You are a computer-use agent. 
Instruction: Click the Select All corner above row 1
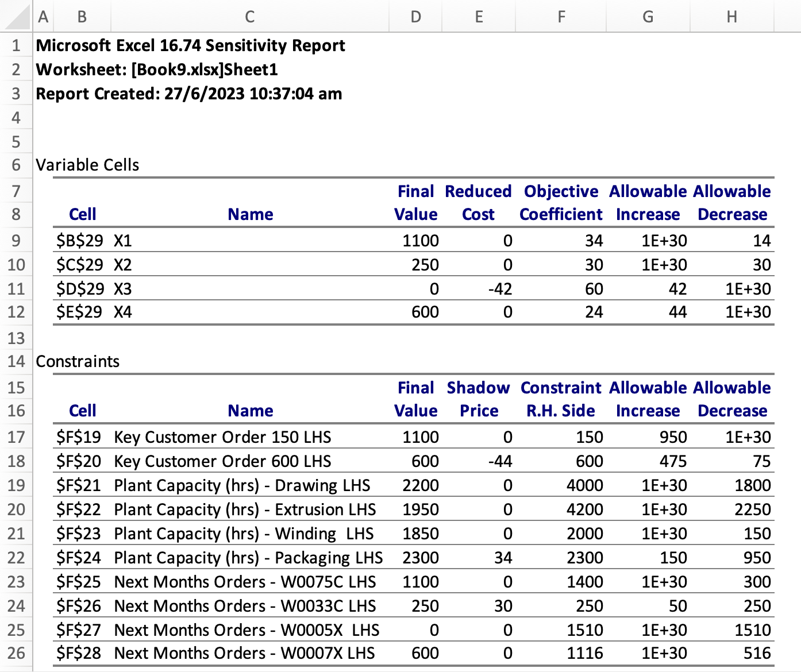[16, 17]
